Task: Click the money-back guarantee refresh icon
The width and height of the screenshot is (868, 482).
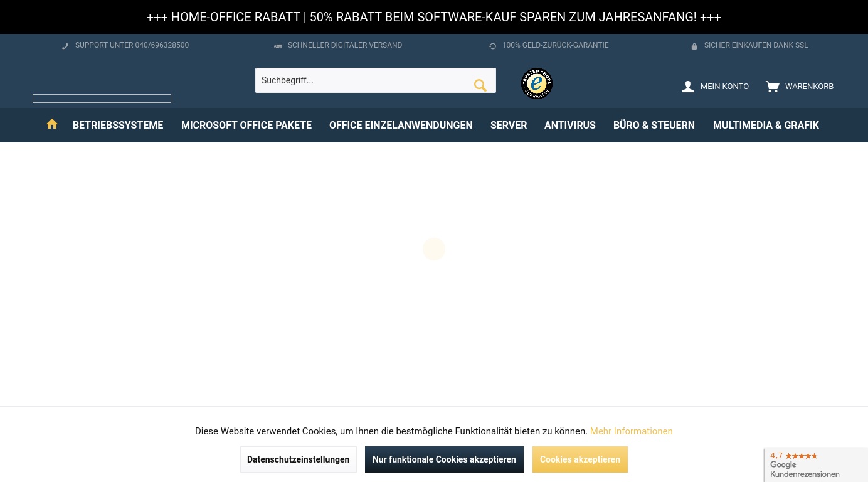Action: (x=492, y=46)
